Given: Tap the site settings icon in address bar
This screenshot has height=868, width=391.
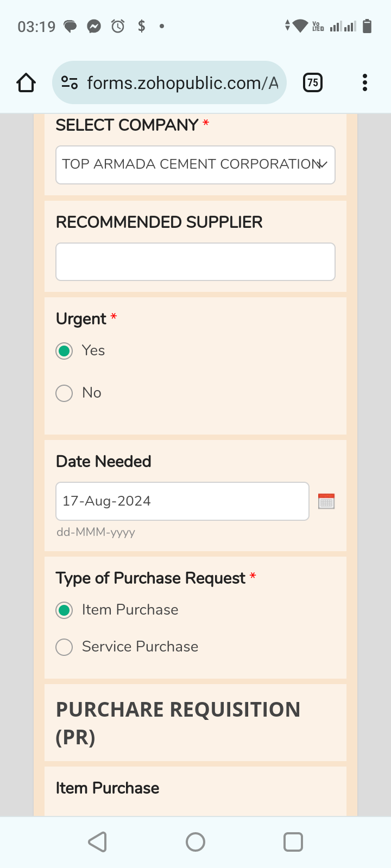Looking at the screenshot, I should point(70,83).
